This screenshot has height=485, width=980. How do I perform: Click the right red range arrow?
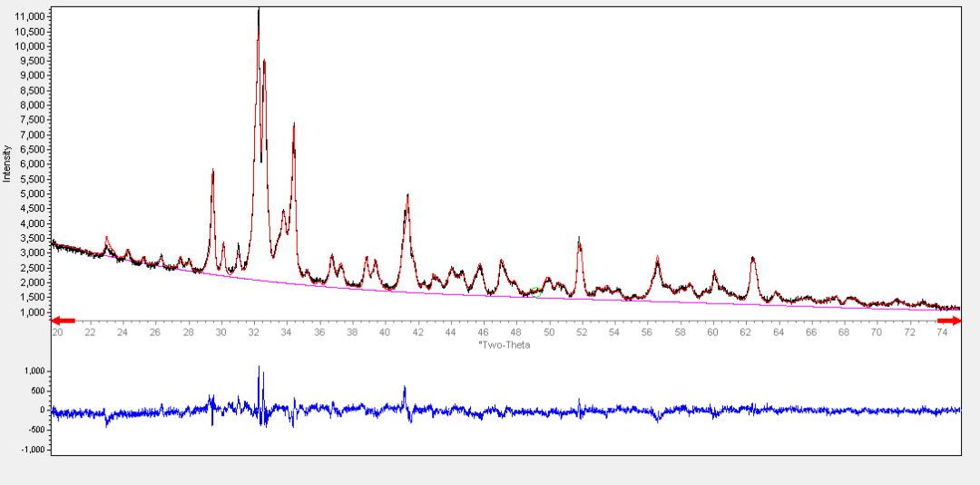(949, 320)
